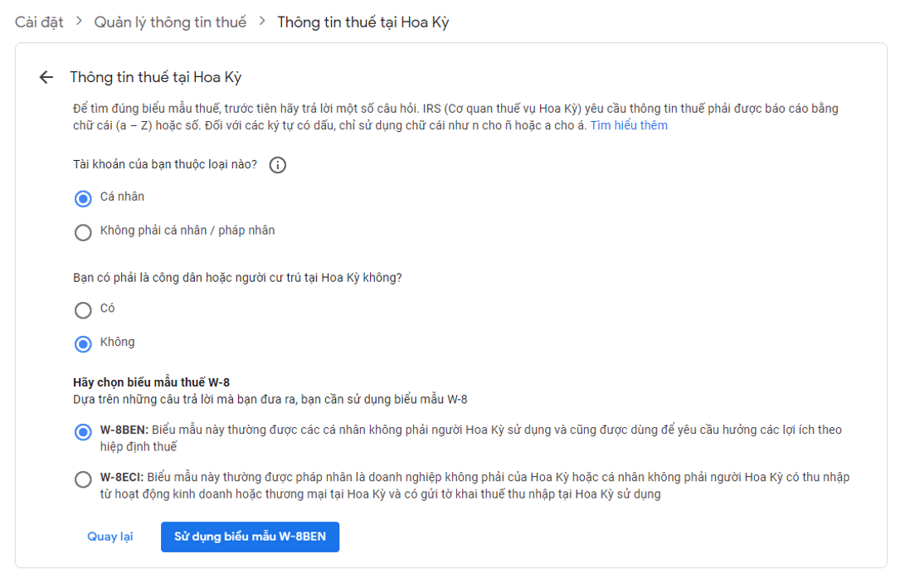Open Quản lý thông tin thuế breadcrumb
Viewport: 915px width, 588px height.
170,22
